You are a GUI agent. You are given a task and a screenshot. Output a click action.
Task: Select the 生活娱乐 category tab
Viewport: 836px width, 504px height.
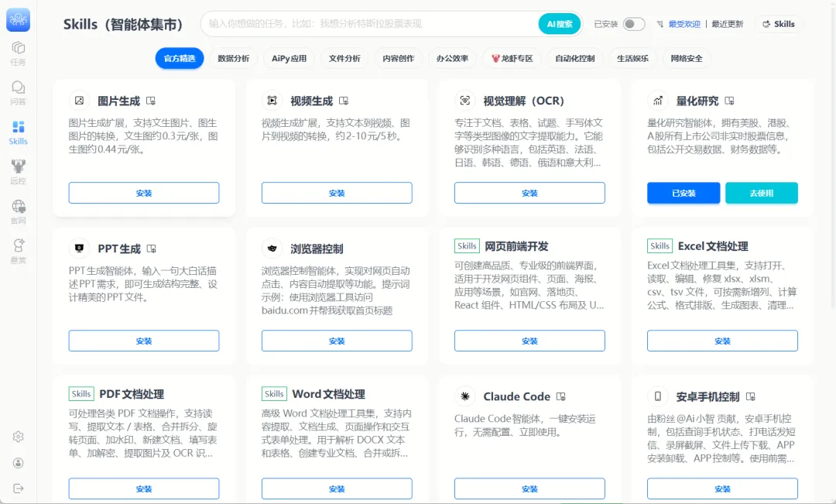633,59
